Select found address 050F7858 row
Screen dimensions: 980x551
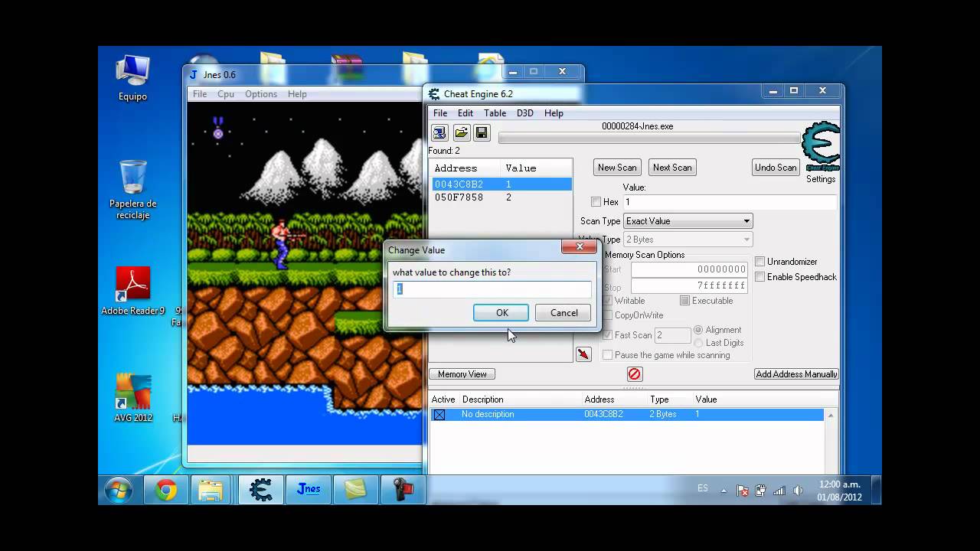(x=501, y=197)
